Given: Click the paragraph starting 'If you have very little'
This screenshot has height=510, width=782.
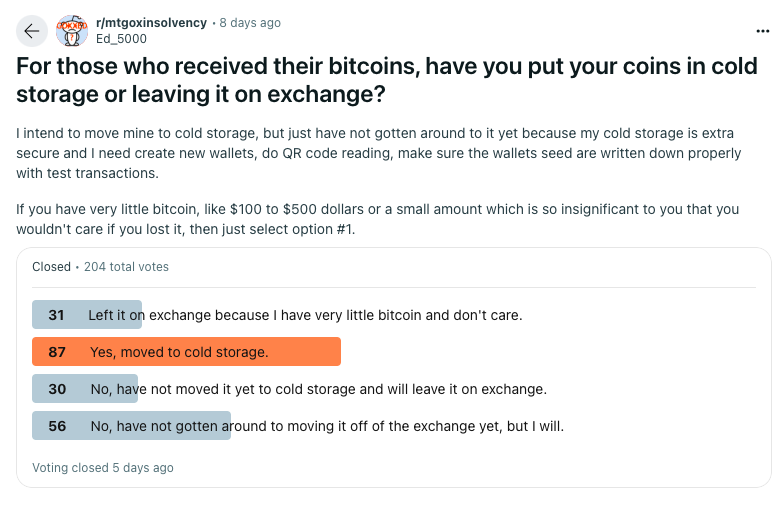Looking at the screenshot, I should [378, 219].
